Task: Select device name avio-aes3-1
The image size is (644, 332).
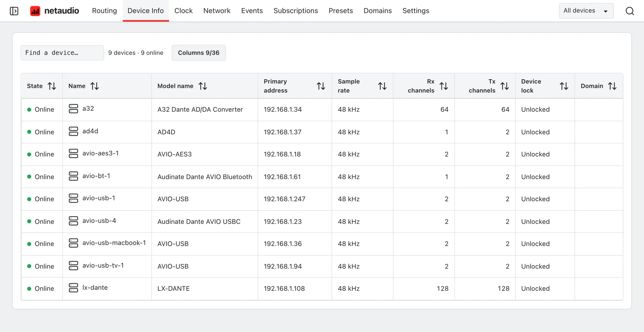Action: (x=100, y=153)
